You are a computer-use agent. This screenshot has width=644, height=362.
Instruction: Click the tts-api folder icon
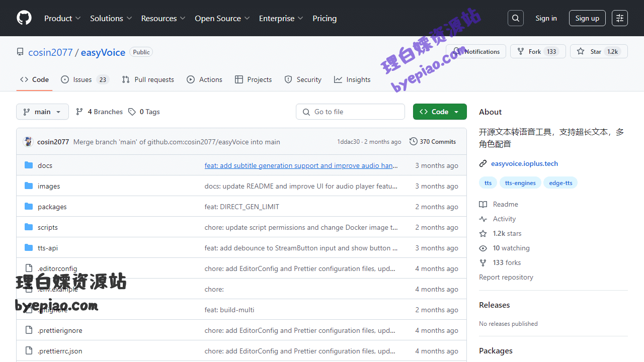tap(29, 247)
